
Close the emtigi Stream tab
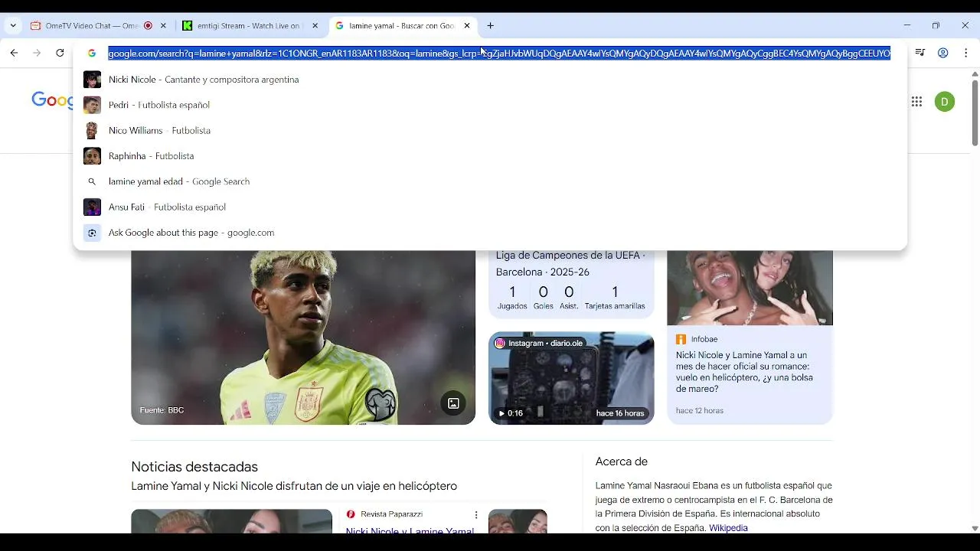coord(315,25)
